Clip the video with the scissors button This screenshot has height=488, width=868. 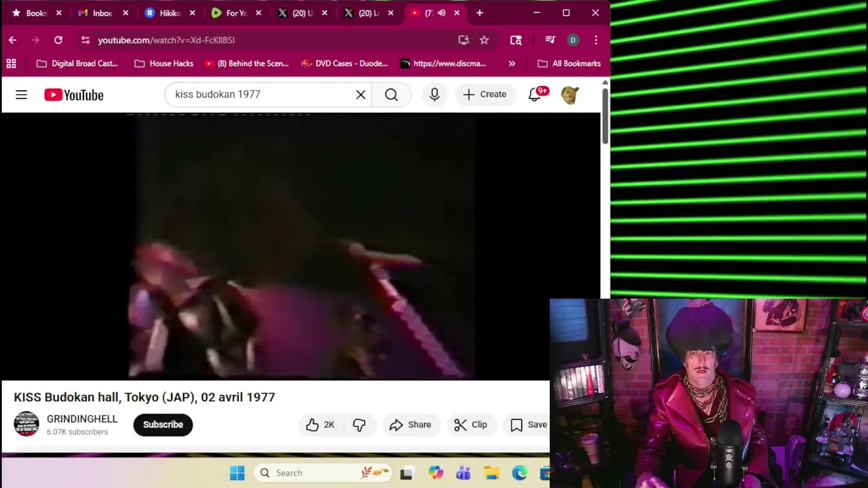(x=471, y=425)
